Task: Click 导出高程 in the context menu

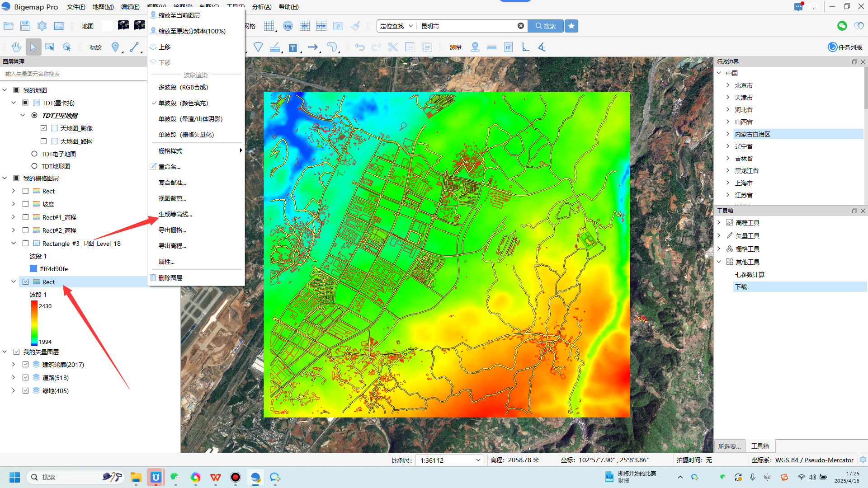Action: (172, 246)
